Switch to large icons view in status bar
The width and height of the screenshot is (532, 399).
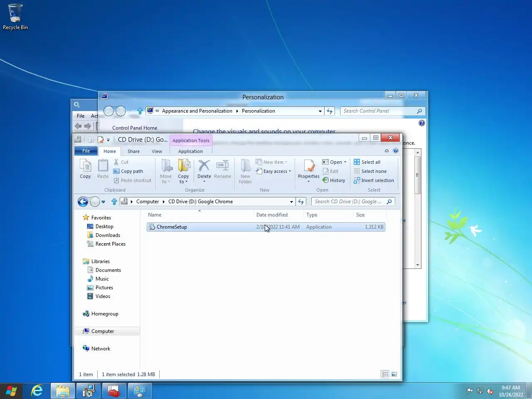point(394,374)
